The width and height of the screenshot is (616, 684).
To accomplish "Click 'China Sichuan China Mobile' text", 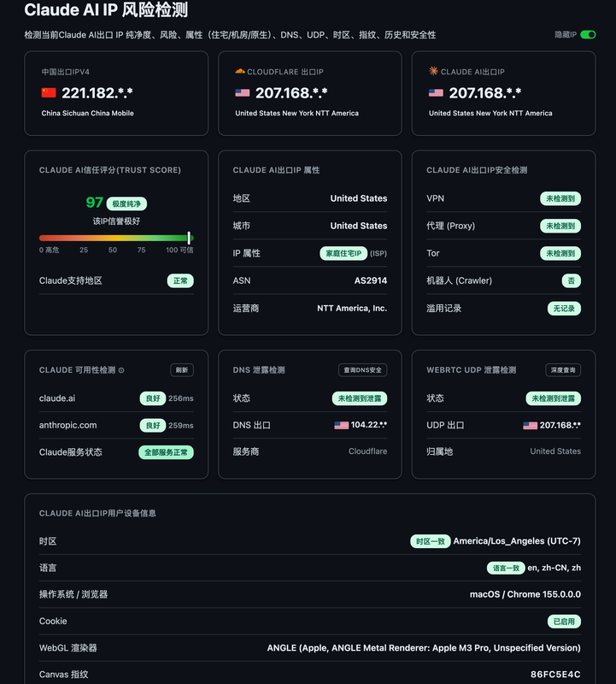I will point(88,113).
